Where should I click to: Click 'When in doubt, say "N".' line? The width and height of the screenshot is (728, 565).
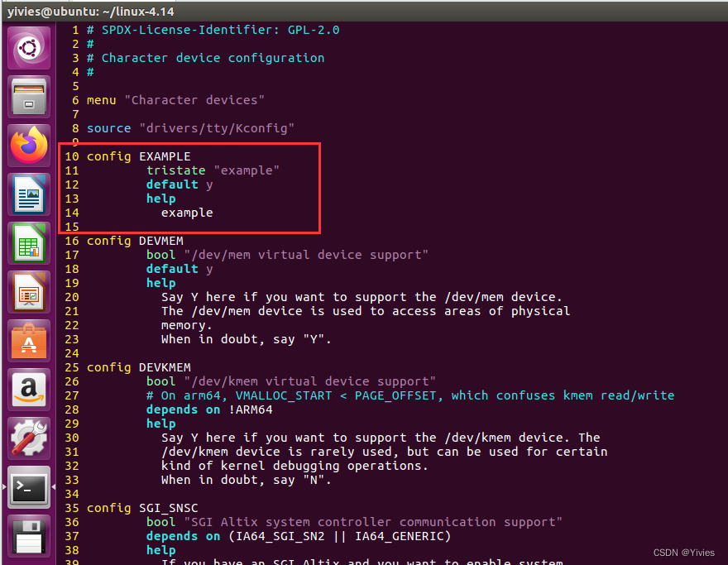(x=246, y=480)
